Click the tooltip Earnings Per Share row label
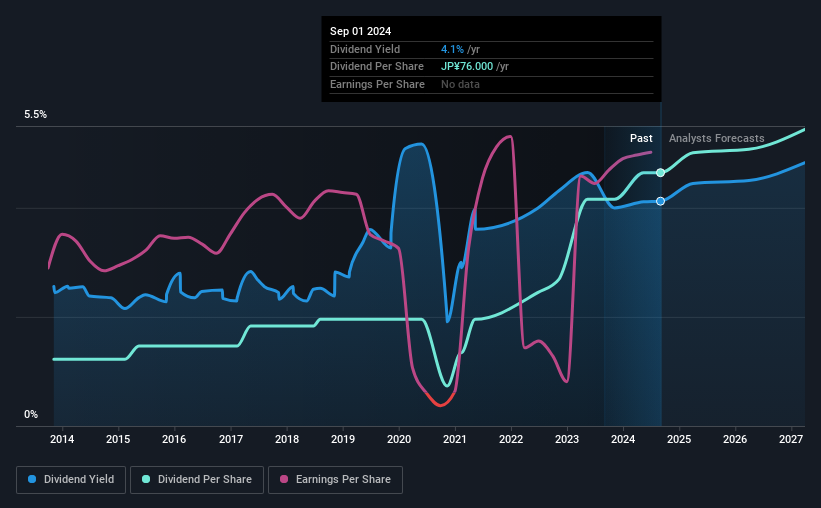 [x=377, y=84]
